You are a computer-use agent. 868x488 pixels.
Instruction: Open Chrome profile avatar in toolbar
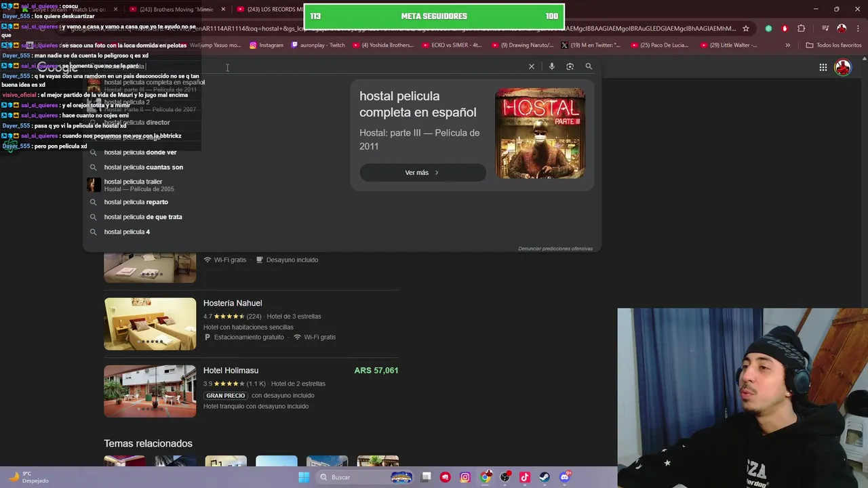click(x=842, y=28)
